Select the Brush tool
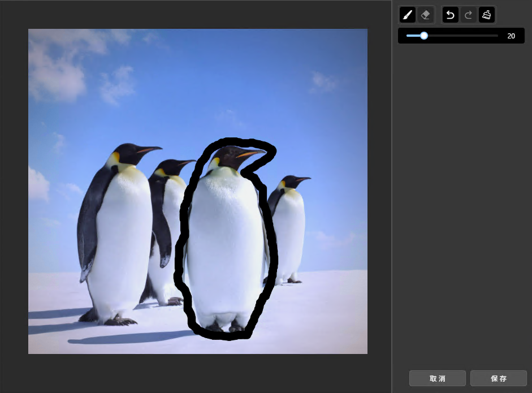532x393 pixels. [x=408, y=15]
